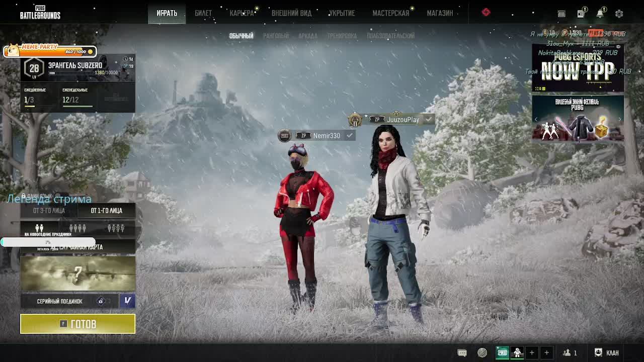Select the Тренировка match mode
The image size is (644, 362).
(342, 36)
